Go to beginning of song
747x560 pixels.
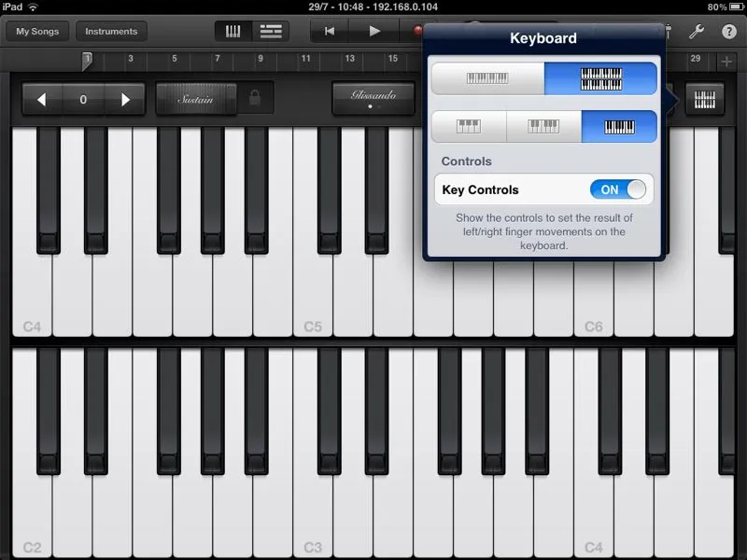[330, 31]
